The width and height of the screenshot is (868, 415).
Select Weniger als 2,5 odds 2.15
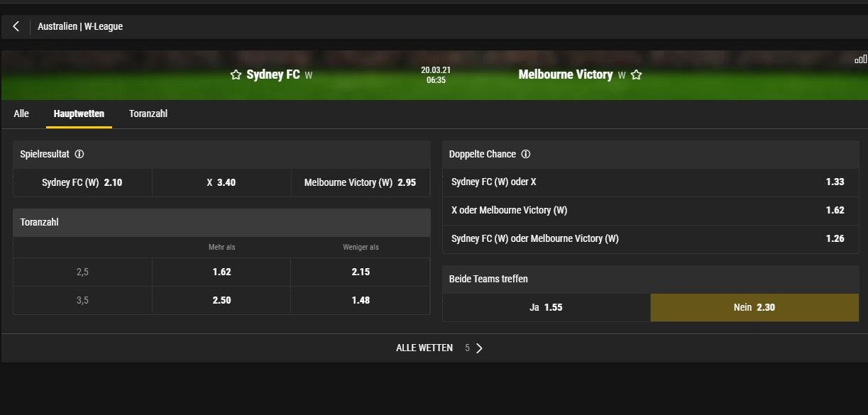click(x=361, y=272)
